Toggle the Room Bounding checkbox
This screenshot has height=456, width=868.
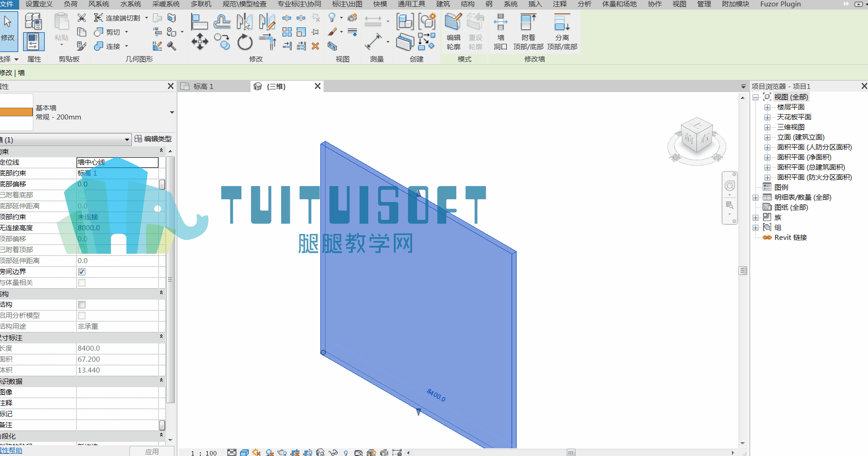pyautogui.click(x=82, y=272)
